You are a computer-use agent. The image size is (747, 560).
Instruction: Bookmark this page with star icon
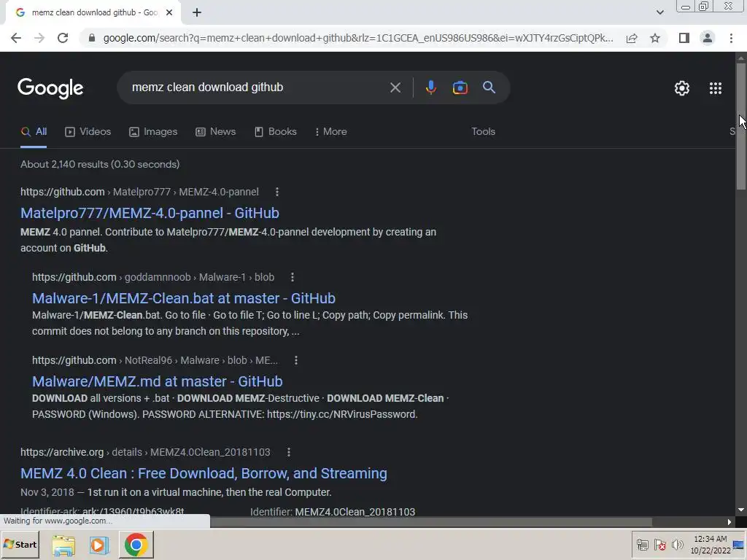tap(655, 38)
